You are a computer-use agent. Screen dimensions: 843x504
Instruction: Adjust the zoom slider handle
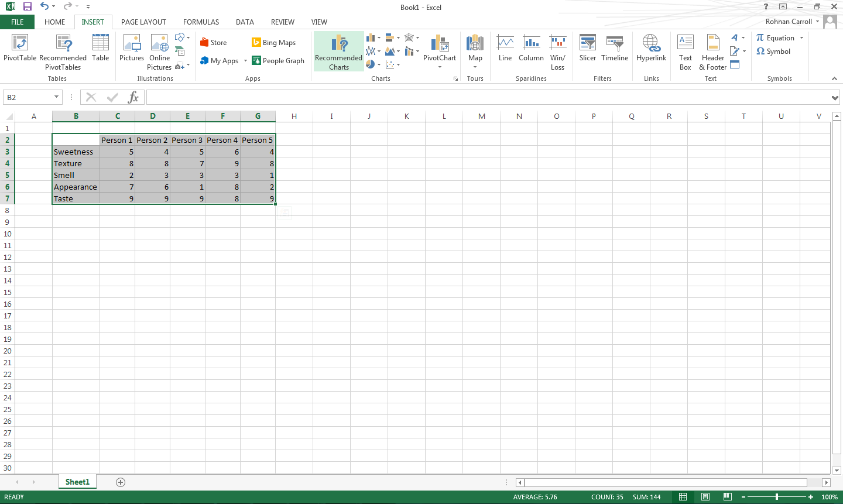(777, 497)
